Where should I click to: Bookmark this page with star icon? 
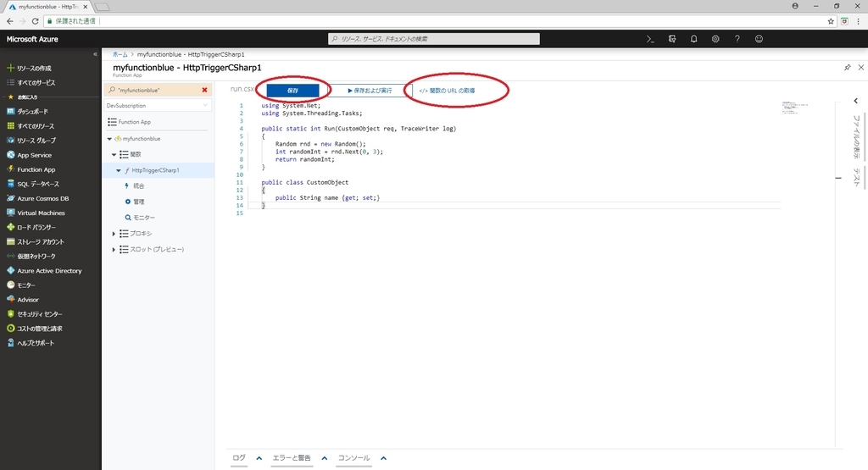pyautogui.click(x=831, y=21)
